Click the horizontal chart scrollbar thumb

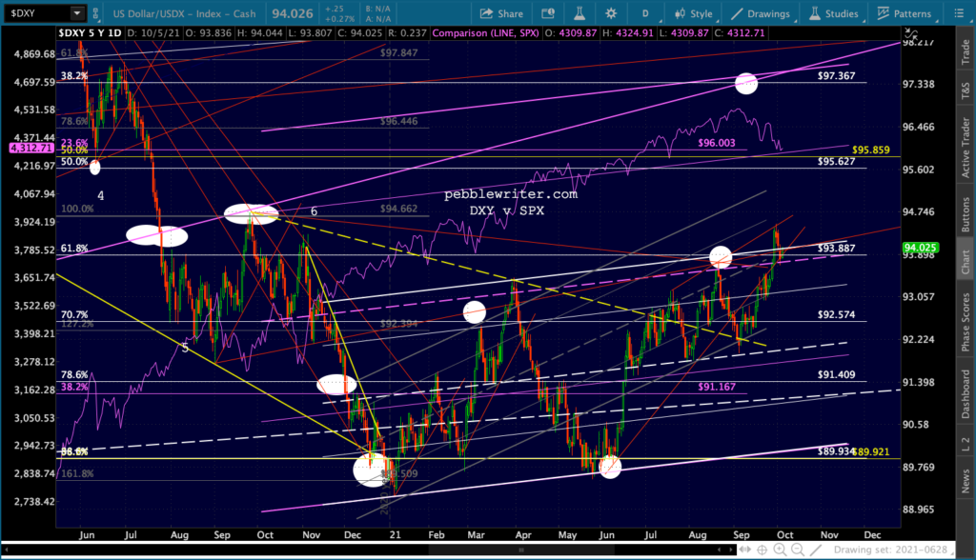tap(521, 550)
